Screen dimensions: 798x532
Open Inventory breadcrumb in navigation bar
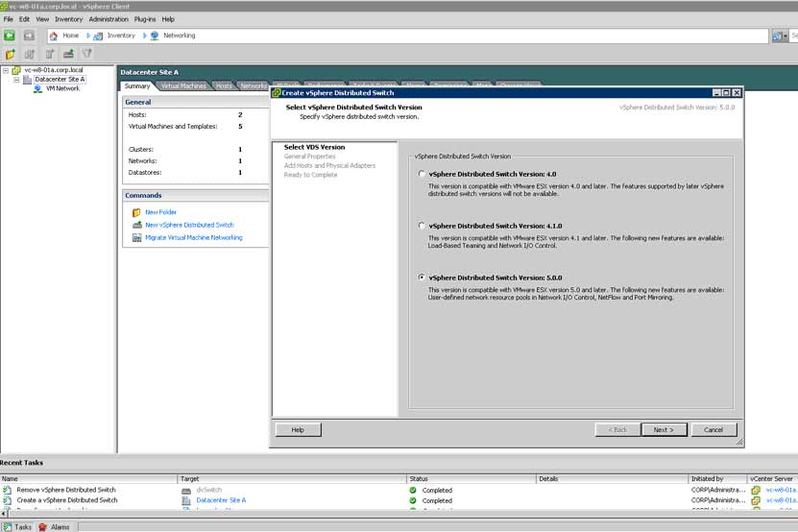pos(121,36)
